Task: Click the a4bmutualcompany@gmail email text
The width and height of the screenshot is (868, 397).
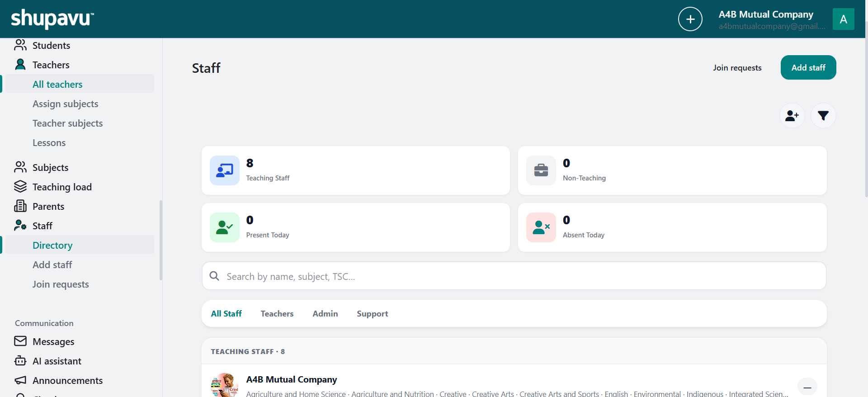Action: [772, 26]
